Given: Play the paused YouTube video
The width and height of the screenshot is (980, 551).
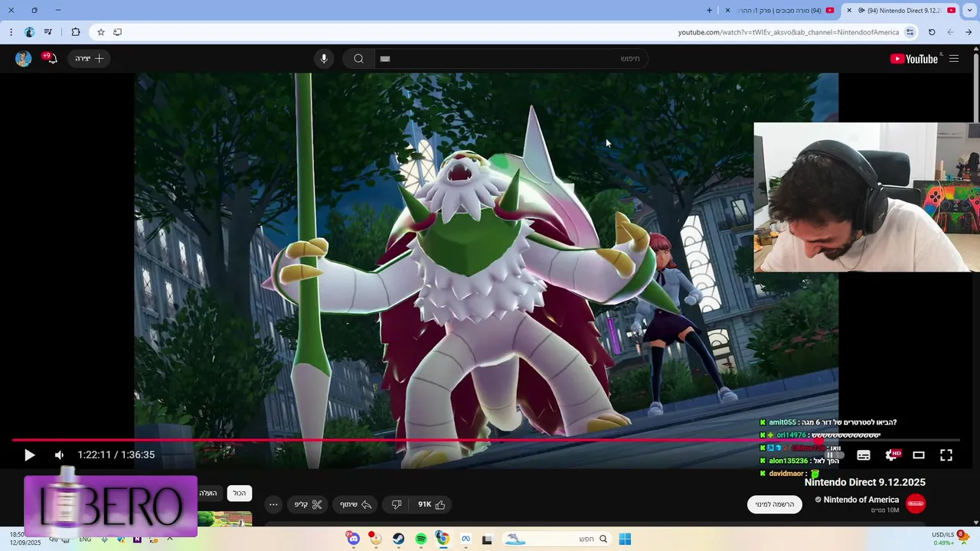Looking at the screenshot, I should (x=29, y=455).
